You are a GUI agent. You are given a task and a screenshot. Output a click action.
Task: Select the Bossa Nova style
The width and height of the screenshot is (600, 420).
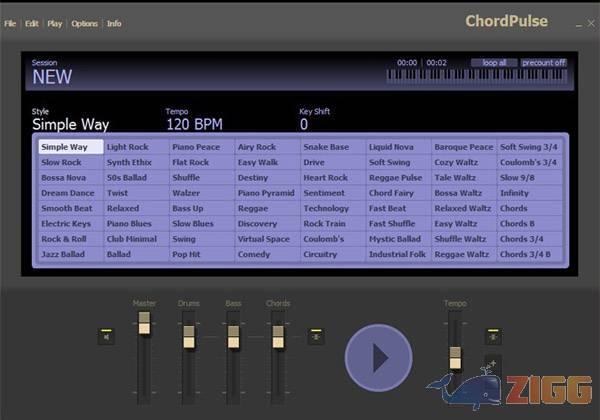coord(62,178)
